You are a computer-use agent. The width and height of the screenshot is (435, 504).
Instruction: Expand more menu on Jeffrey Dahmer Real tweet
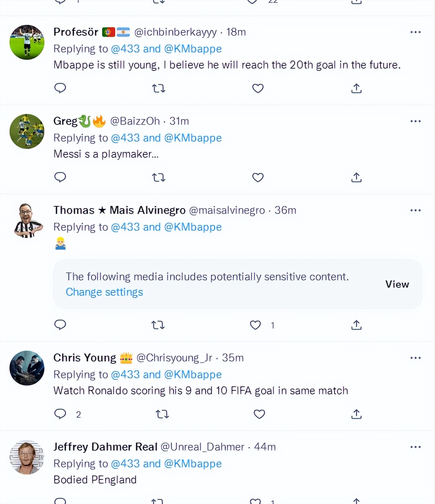(x=415, y=447)
